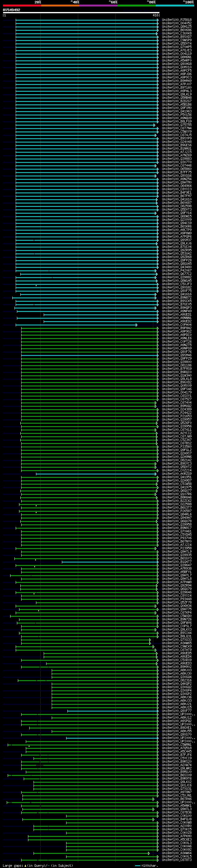197x868 pixels.
Task: Select label UniRef100_C6T446
Action: pos(177,165)
